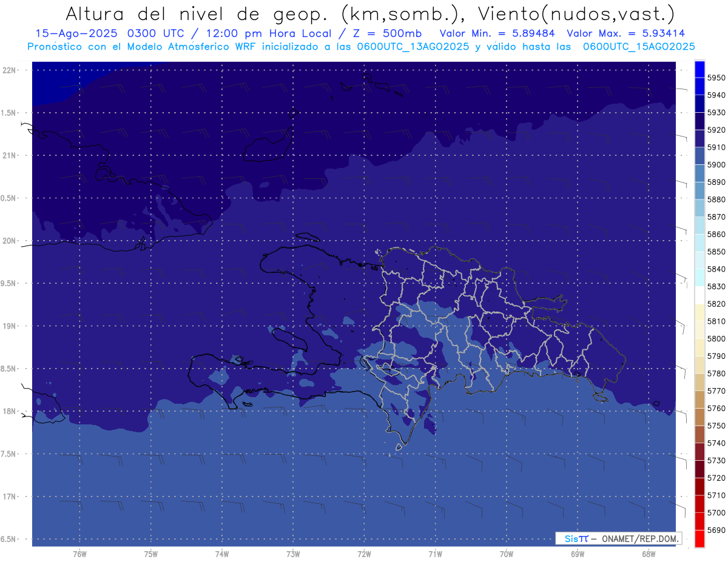
Task: Select the '9.5N' axis label
Action: pos(8,283)
